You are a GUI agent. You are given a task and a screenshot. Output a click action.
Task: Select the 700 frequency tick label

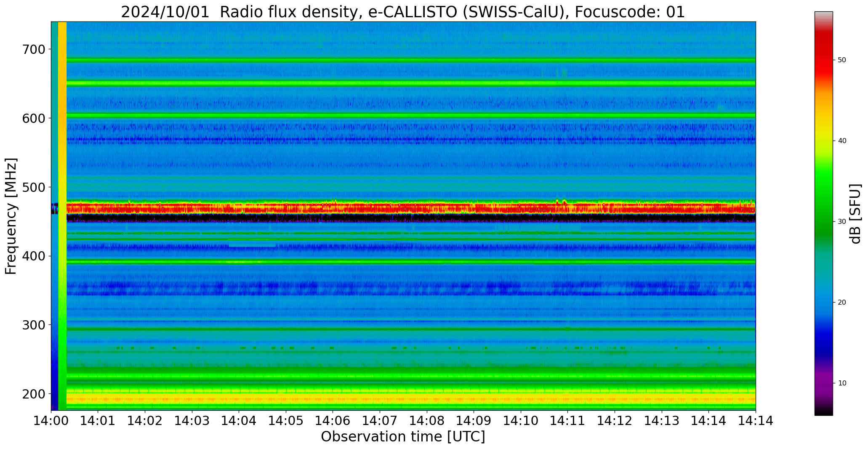click(33, 49)
